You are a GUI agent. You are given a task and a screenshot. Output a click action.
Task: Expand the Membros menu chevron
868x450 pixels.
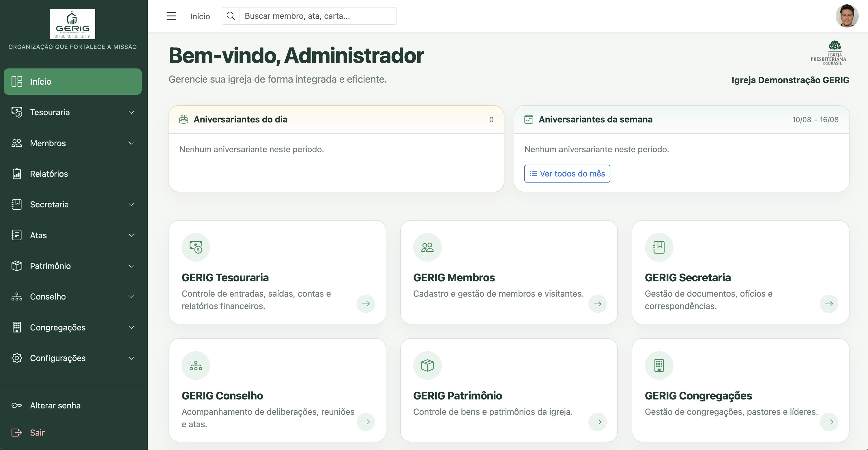click(x=131, y=143)
